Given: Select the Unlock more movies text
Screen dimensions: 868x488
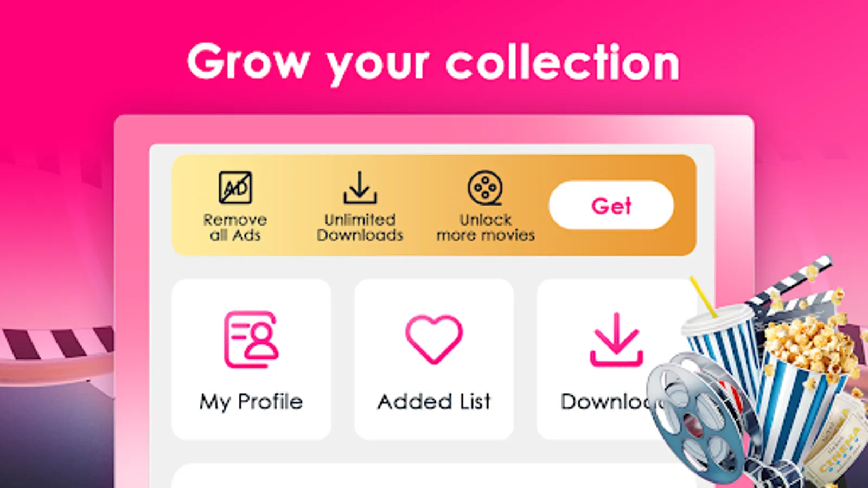Looking at the screenshot, I should tap(486, 227).
